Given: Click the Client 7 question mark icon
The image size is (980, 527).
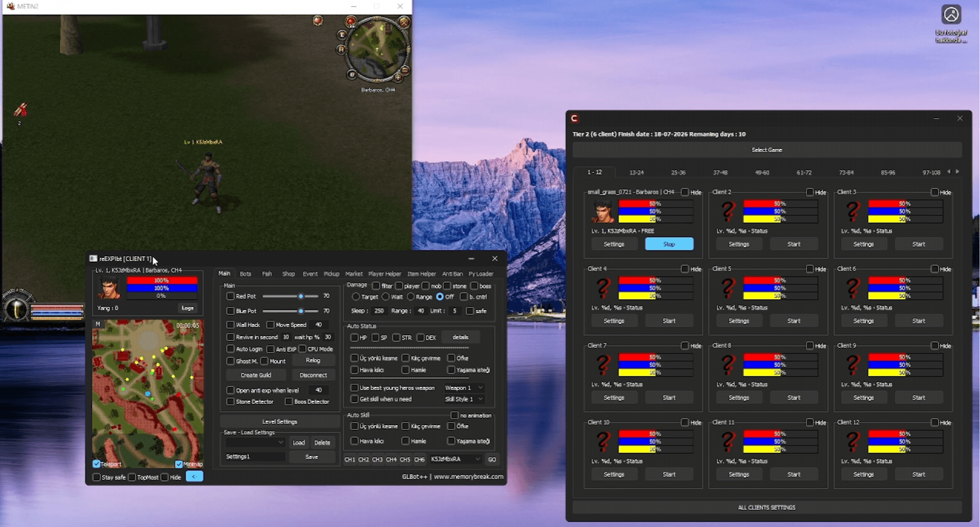Looking at the screenshot, I should (603, 365).
